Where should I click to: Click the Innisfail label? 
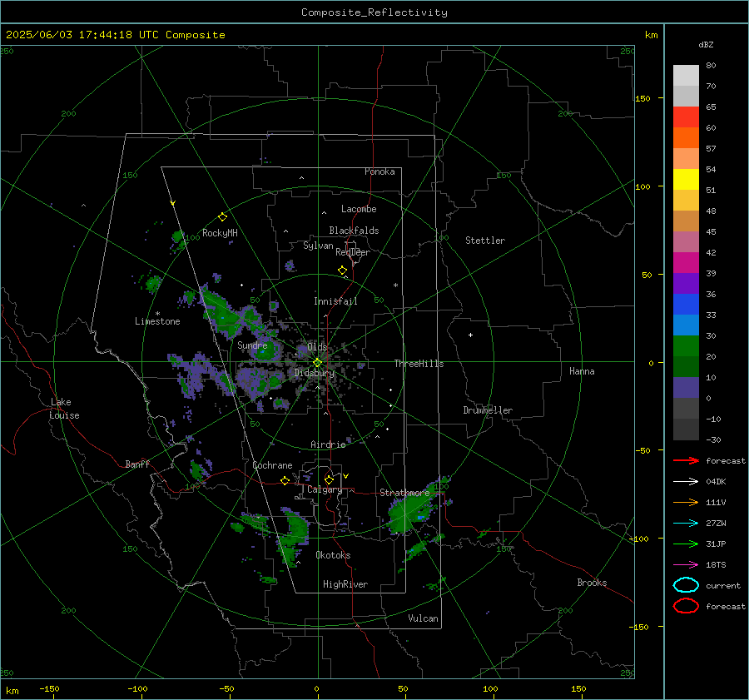(335, 301)
